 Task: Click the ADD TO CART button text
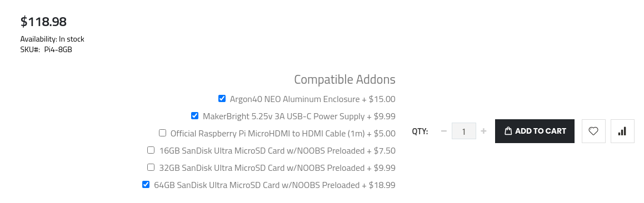541,131
